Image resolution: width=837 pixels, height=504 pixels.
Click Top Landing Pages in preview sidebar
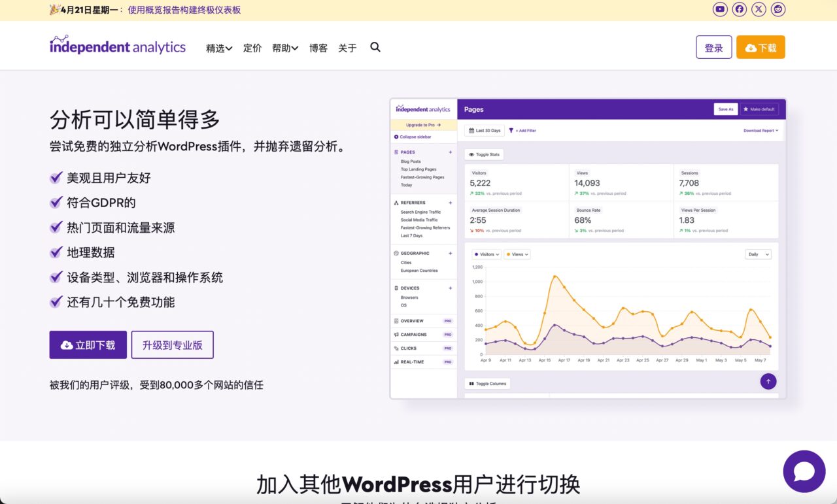418,169
